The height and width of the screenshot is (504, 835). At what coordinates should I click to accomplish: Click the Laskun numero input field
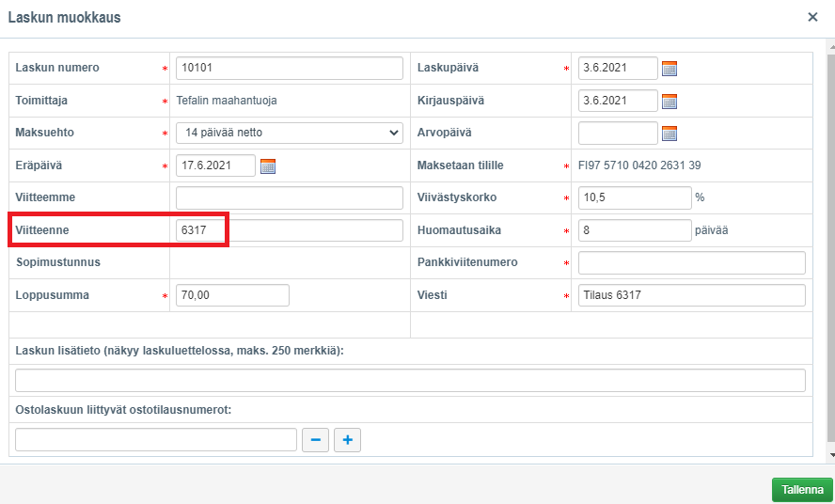point(289,68)
